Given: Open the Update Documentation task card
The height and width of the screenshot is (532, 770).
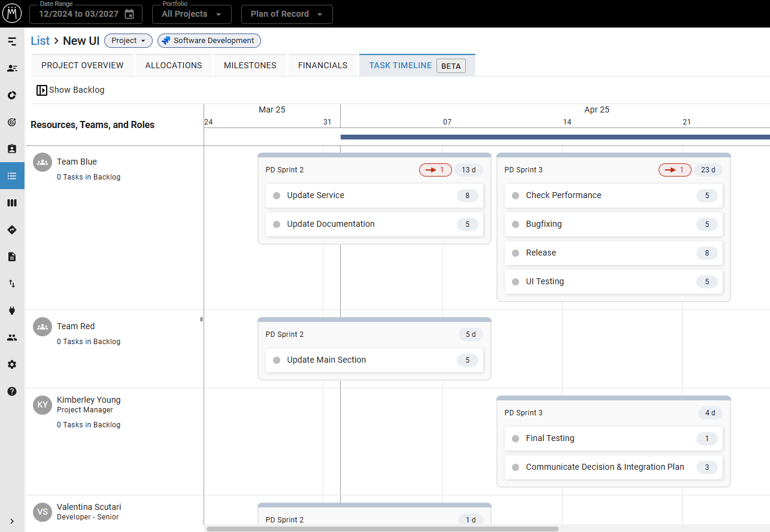Looking at the screenshot, I should coord(374,224).
